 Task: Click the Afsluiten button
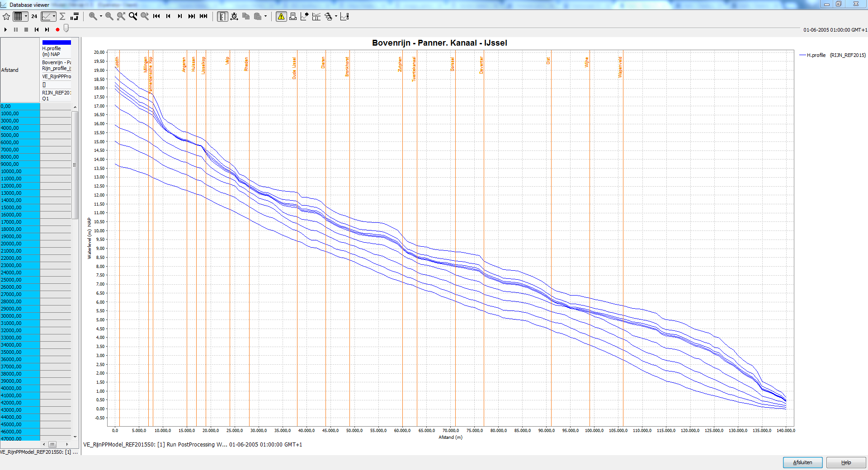tap(802, 462)
